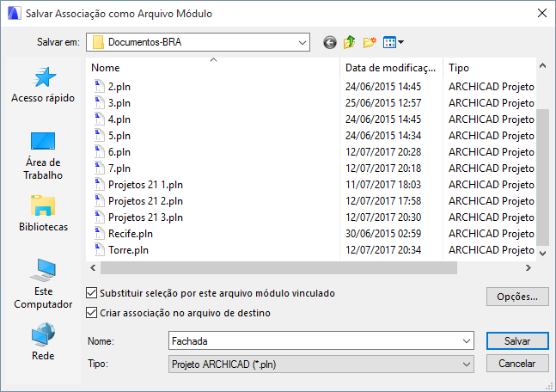The height and width of the screenshot is (392, 556).
Task: Click the vertical scrollbar thumb
Action: tap(542, 177)
